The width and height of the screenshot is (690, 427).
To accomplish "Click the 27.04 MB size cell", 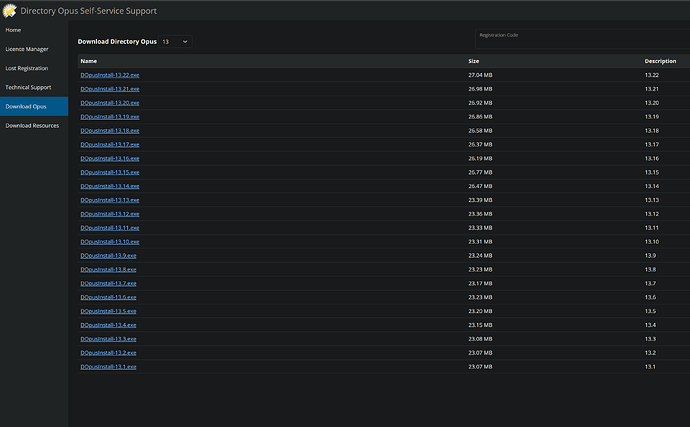I will pyautogui.click(x=480, y=75).
